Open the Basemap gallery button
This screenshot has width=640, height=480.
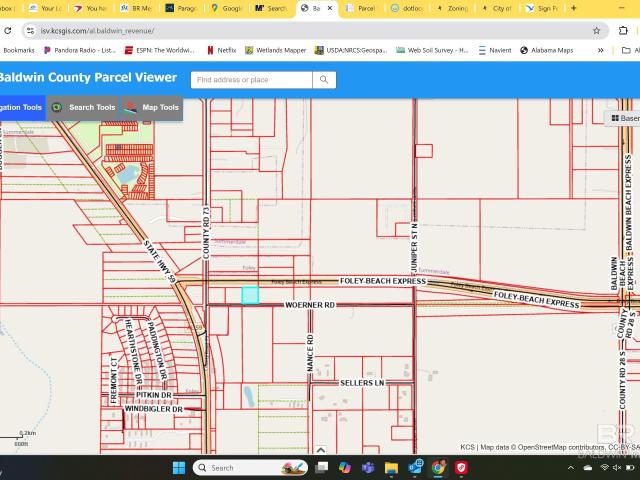[x=625, y=118]
